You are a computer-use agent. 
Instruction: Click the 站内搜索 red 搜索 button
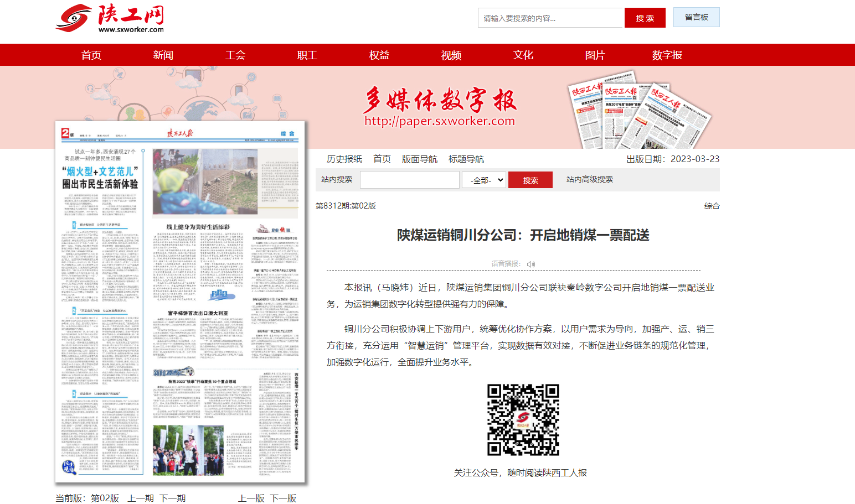point(530,180)
